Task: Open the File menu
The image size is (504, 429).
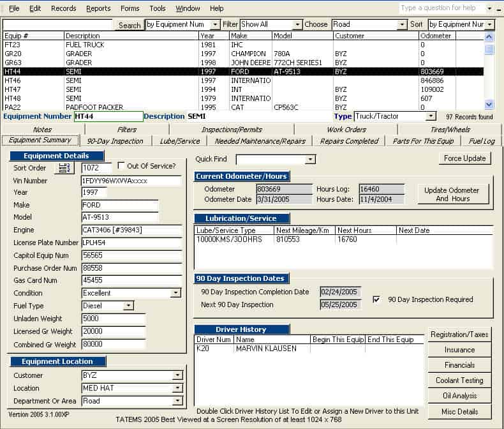Action: coord(14,8)
